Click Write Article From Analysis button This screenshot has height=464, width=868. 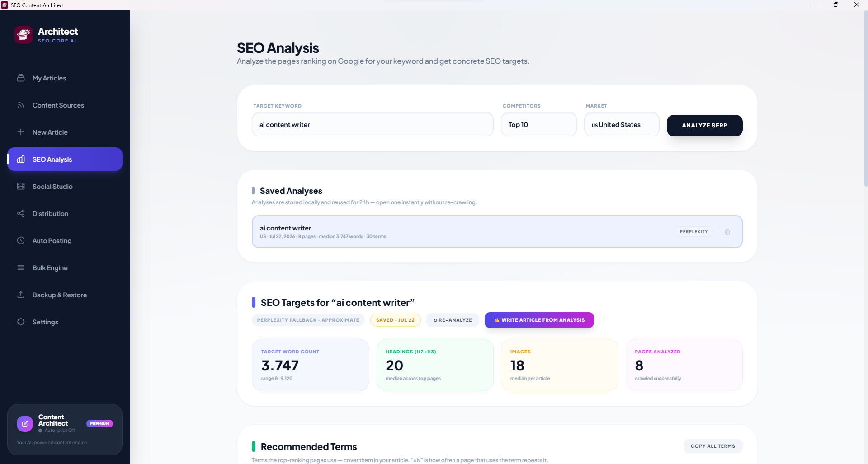[x=539, y=320]
